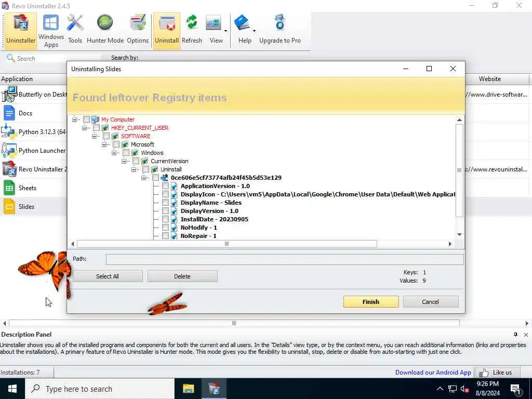Click the Select All button
Screen dimensions: 532x399
pyautogui.click(x=108, y=276)
